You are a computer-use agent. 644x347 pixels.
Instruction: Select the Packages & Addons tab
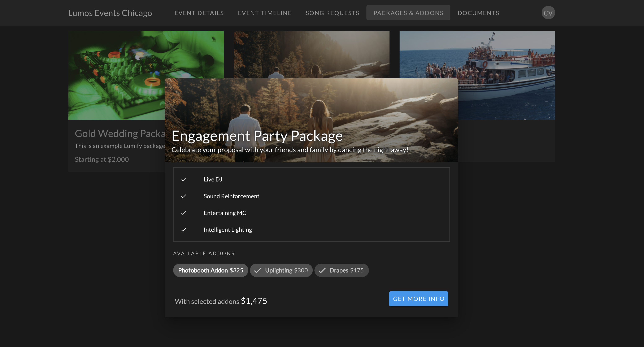(408, 13)
